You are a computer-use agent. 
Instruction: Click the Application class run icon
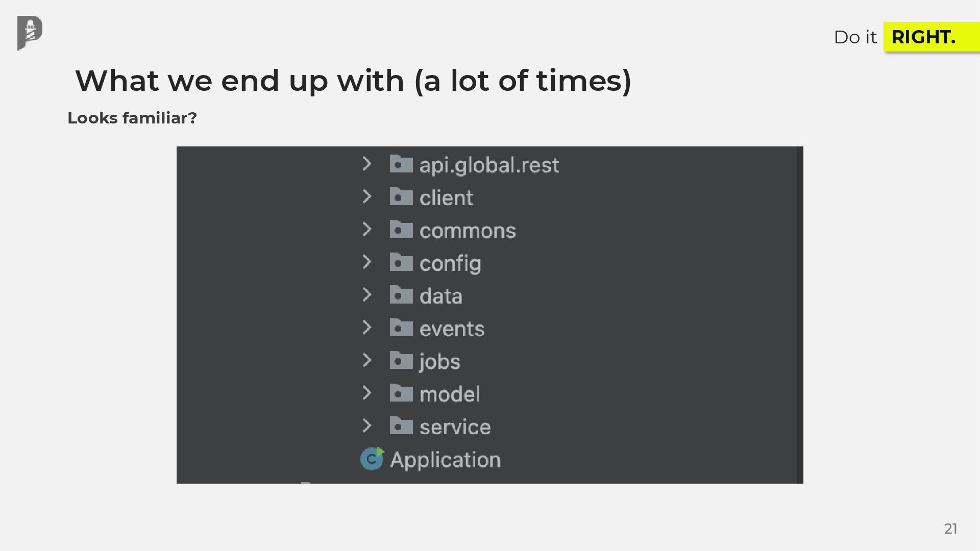point(372,459)
